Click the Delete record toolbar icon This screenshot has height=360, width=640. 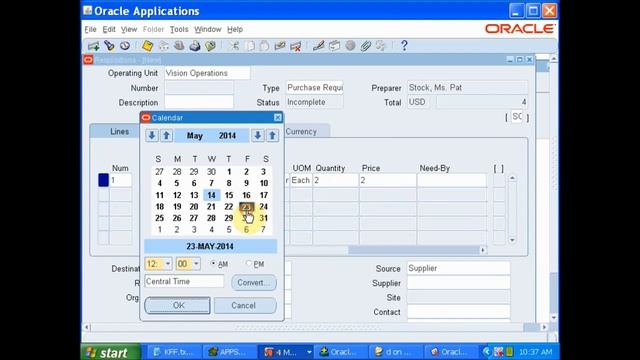click(x=296, y=46)
